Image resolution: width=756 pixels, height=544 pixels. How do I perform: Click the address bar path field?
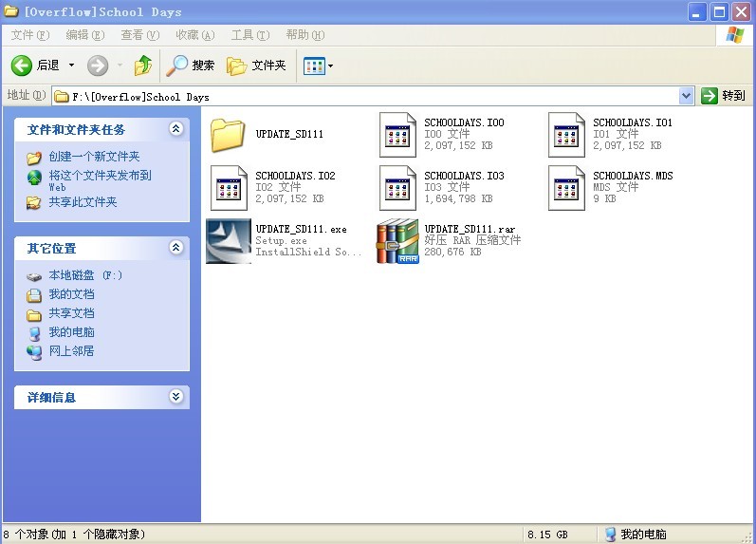pos(365,97)
